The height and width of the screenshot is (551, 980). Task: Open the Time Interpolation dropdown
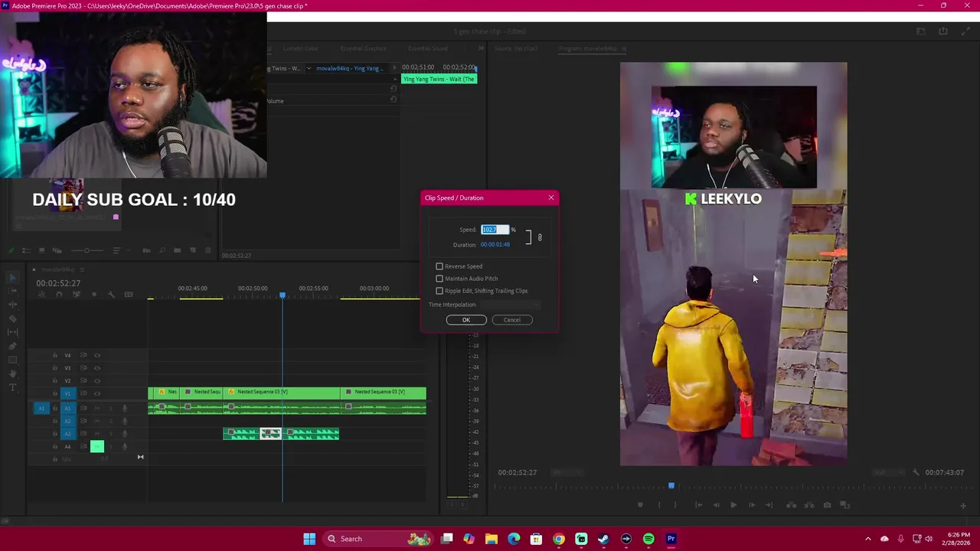pyautogui.click(x=510, y=305)
